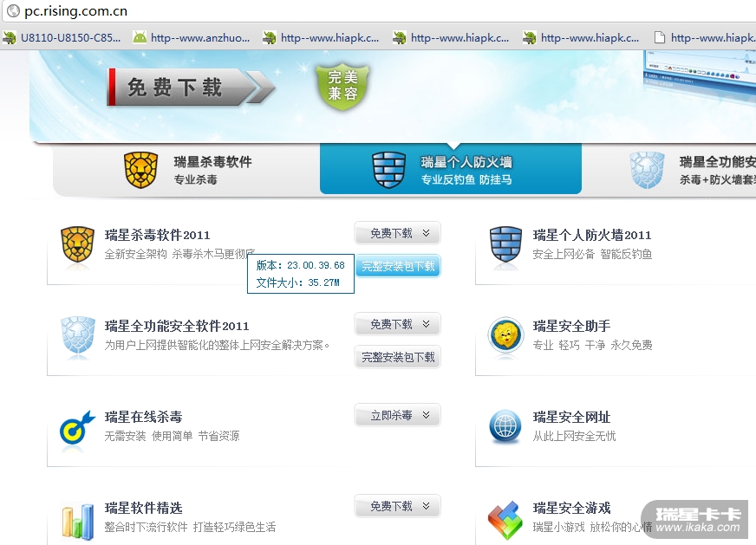Open the 瑞星杀毒软件2011 title link
Image resolution: width=756 pixels, height=545 pixels.
[x=158, y=235]
